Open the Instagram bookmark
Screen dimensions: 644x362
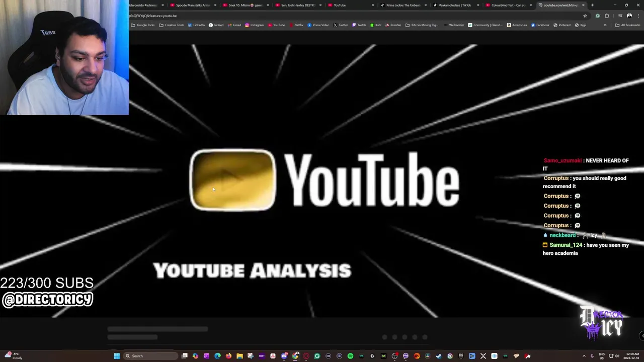pyautogui.click(x=255, y=25)
